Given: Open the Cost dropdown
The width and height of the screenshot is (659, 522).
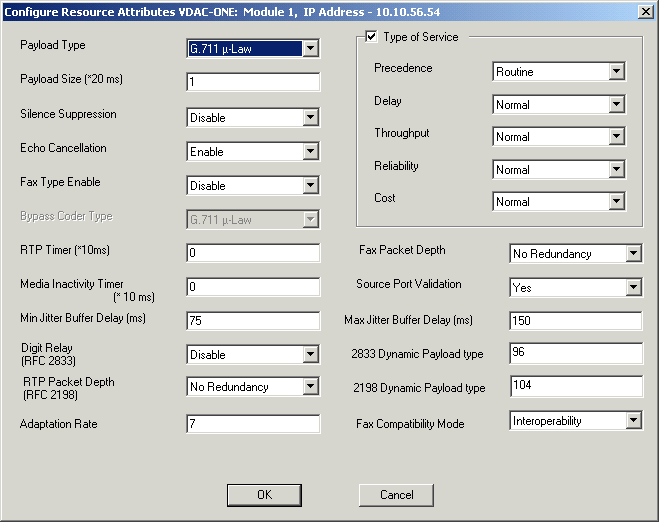Looking at the screenshot, I should pos(616,202).
